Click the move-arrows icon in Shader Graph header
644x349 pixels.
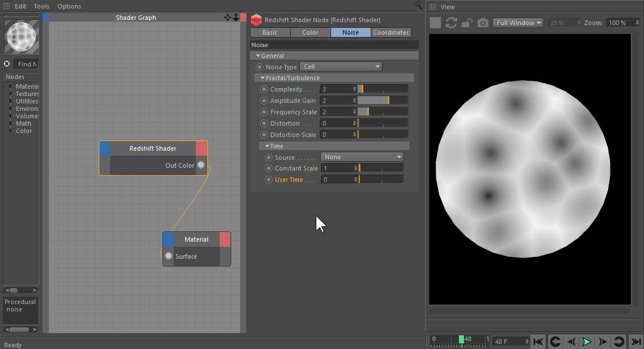click(x=227, y=17)
